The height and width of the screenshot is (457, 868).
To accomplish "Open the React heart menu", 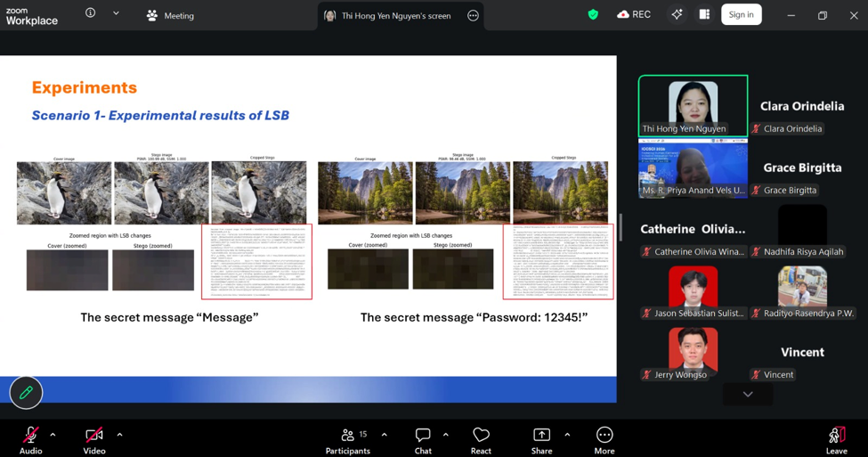I will pos(481,441).
